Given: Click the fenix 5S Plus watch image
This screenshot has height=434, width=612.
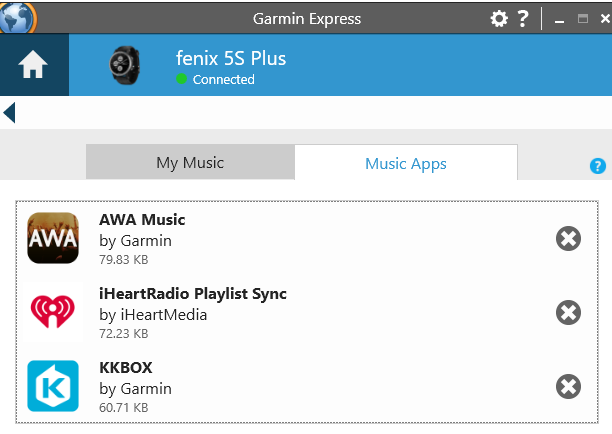Looking at the screenshot, I should pyautogui.click(x=125, y=67).
